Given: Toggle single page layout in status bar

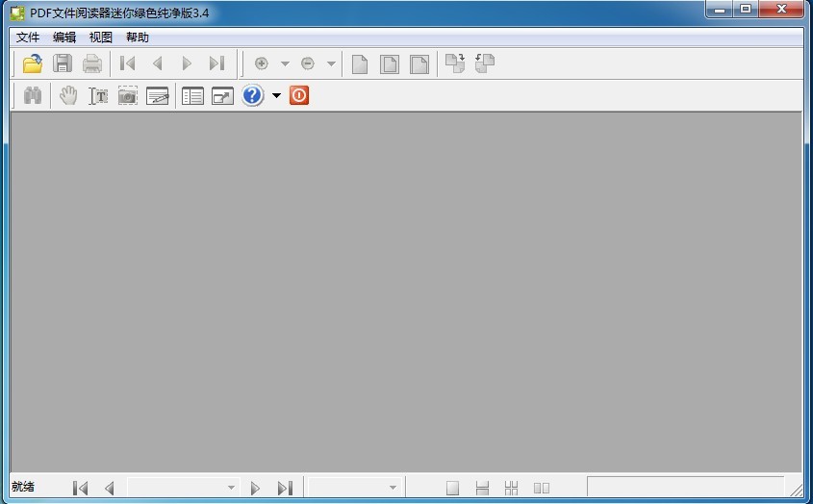Looking at the screenshot, I should tap(452, 488).
